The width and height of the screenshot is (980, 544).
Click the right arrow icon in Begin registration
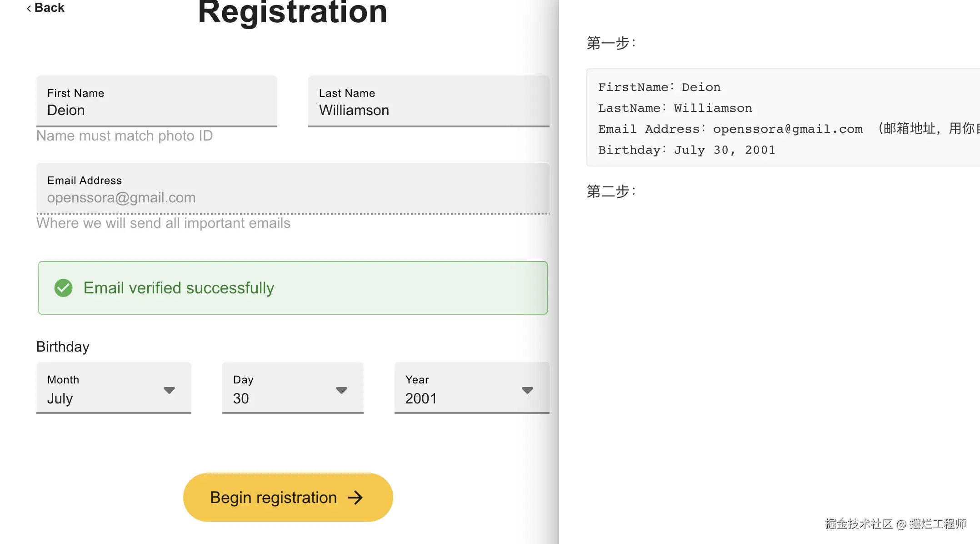point(355,498)
